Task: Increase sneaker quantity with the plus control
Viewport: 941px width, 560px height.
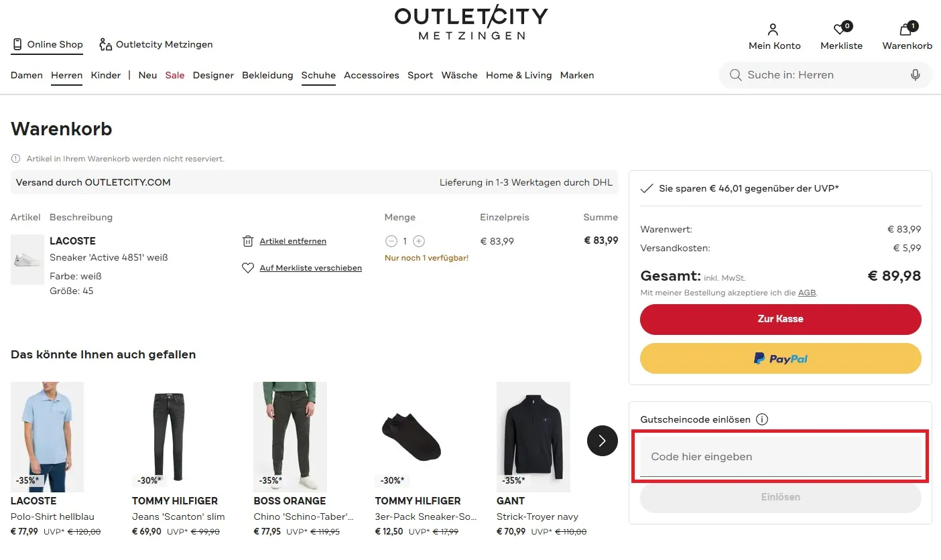Action: pos(418,240)
